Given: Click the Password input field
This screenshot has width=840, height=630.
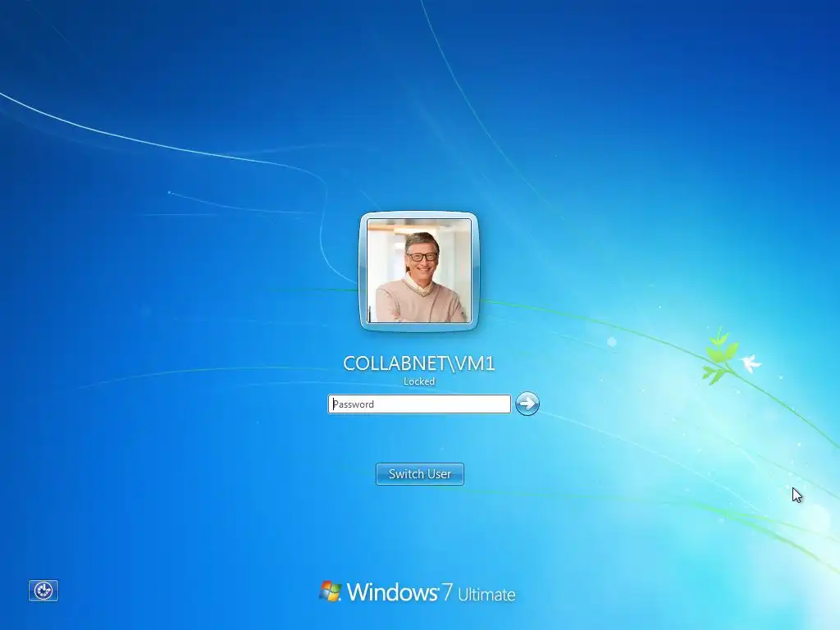Looking at the screenshot, I should coord(419,404).
